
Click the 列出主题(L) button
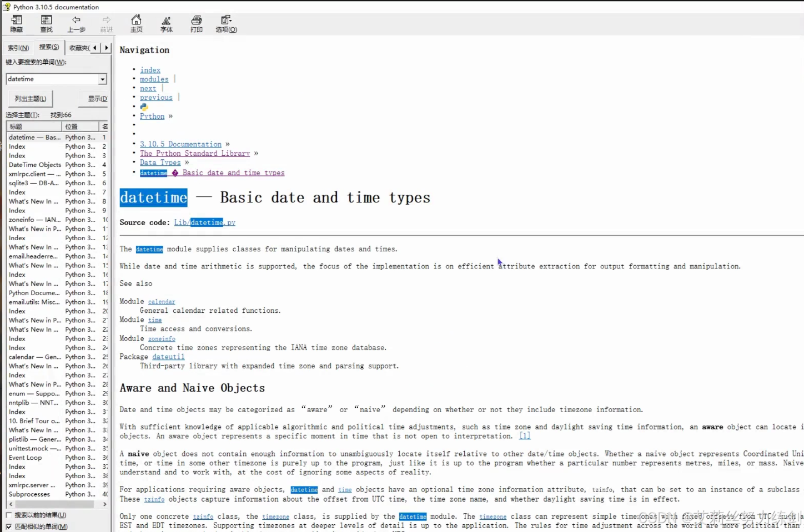[x=31, y=99]
